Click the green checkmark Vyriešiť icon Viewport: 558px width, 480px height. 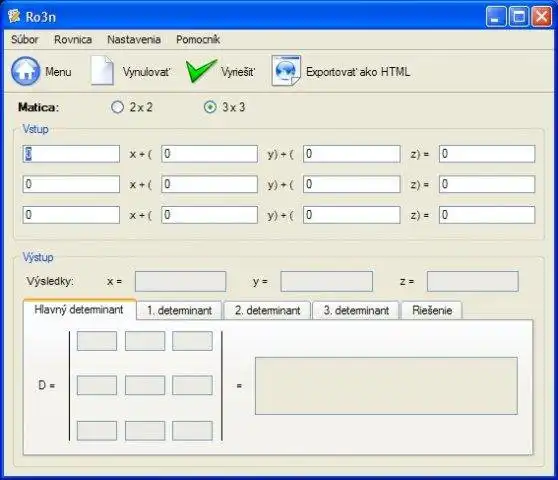point(201,71)
